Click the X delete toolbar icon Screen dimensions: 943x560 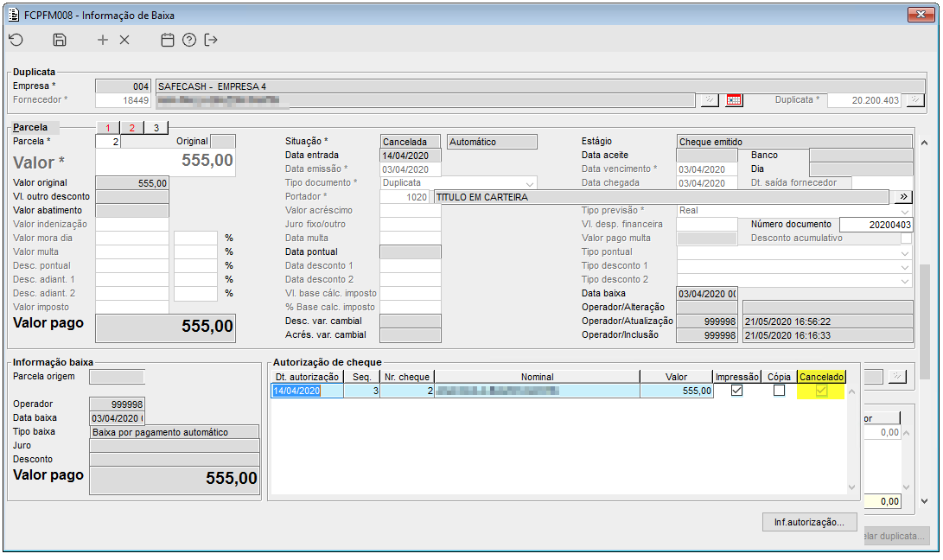[x=124, y=40]
